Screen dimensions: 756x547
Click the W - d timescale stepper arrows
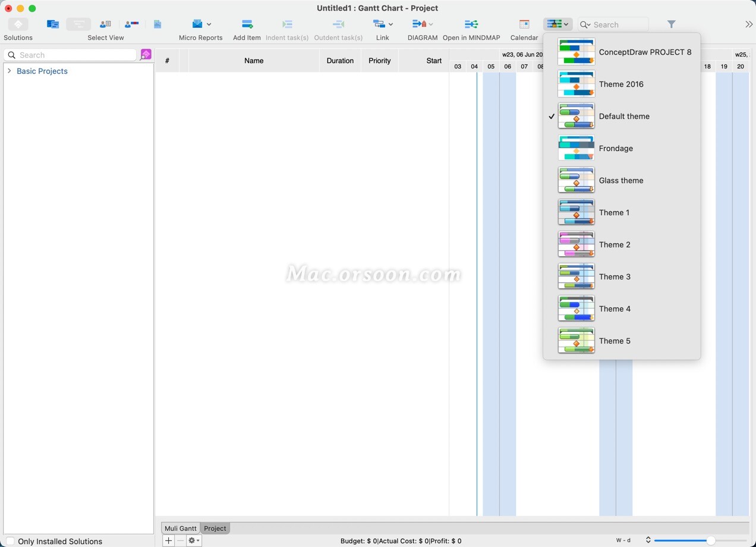pos(648,540)
